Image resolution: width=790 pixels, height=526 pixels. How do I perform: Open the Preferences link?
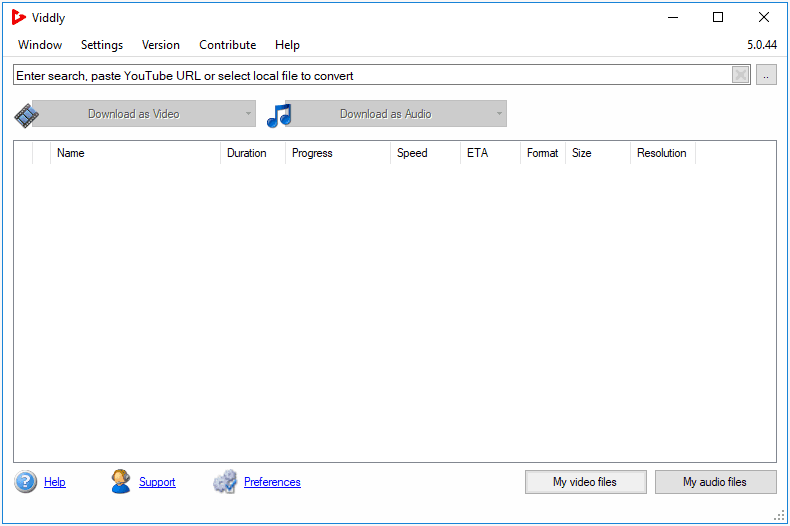coord(272,482)
